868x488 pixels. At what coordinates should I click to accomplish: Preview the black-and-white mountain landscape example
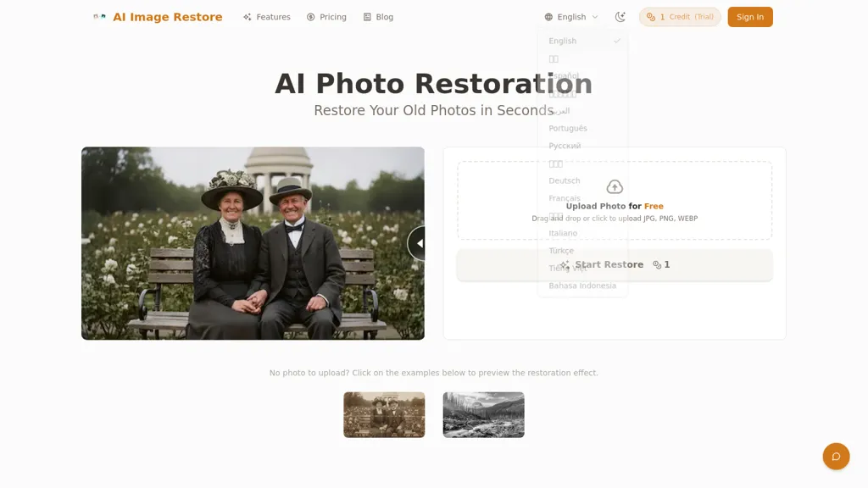483,415
